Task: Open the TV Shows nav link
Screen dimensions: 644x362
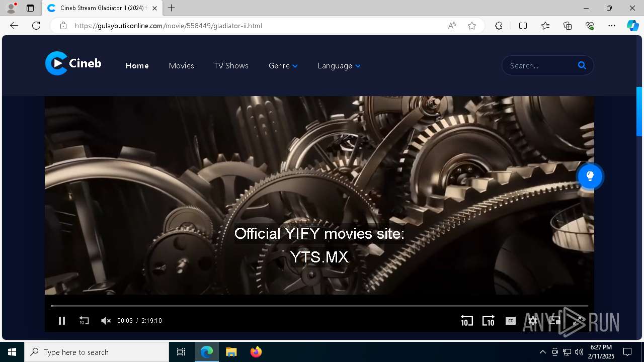Action: coord(231,66)
